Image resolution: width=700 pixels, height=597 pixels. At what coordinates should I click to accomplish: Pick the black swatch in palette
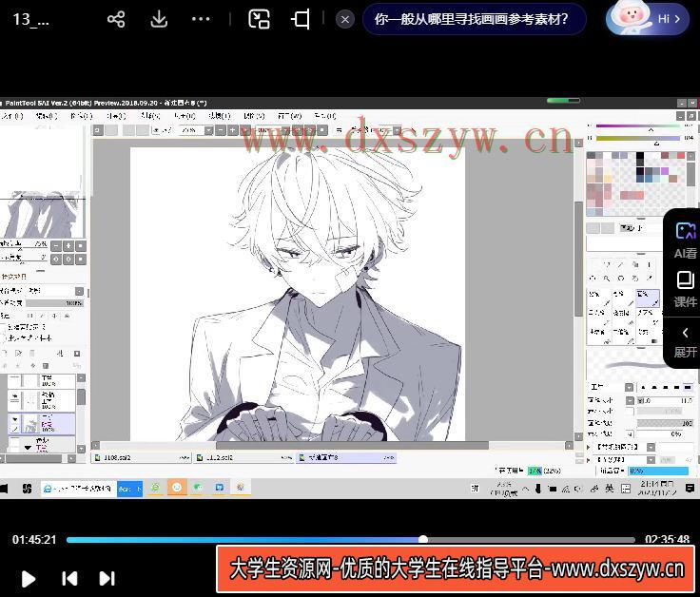(640, 156)
